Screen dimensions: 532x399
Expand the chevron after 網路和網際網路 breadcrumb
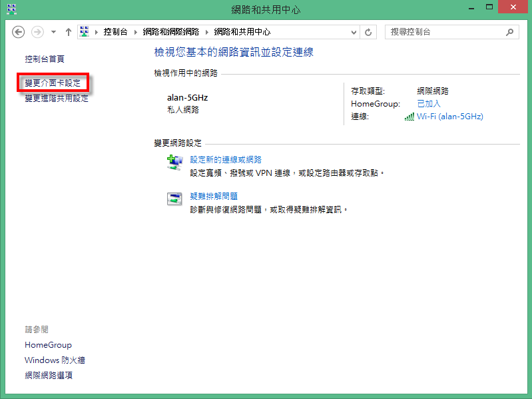pyautogui.click(x=206, y=32)
